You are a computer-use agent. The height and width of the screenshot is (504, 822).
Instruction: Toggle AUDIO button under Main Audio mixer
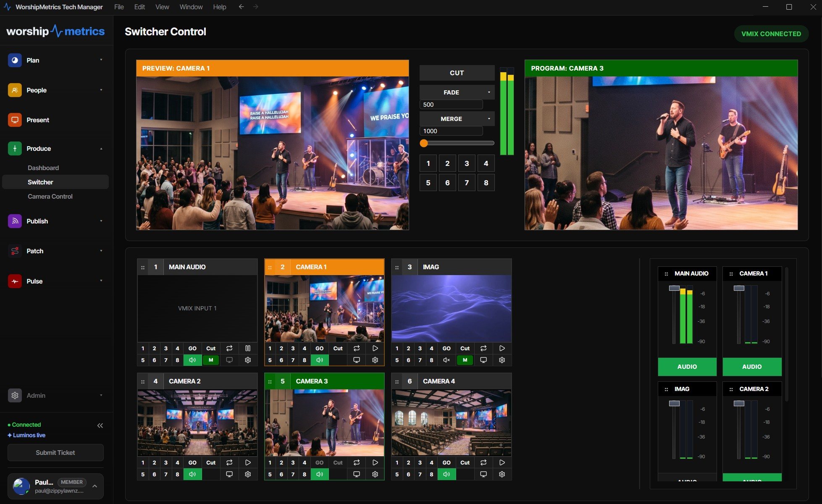tap(687, 367)
